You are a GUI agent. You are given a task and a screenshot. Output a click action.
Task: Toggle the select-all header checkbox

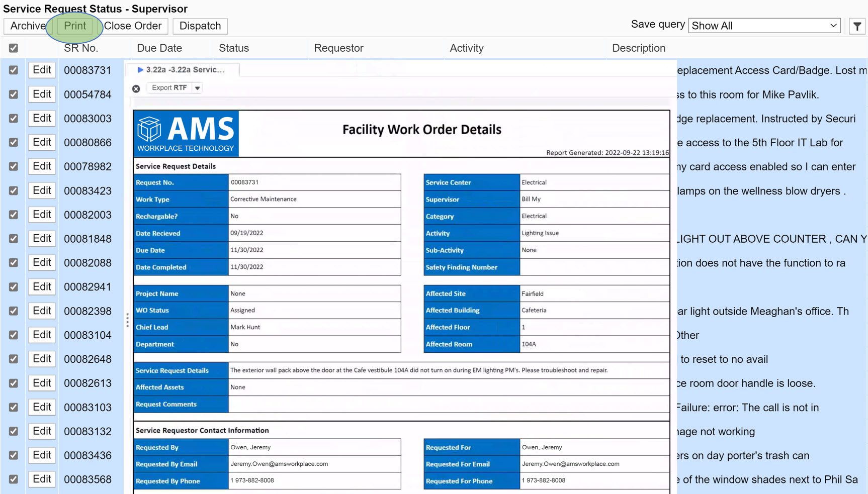[x=14, y=48]
